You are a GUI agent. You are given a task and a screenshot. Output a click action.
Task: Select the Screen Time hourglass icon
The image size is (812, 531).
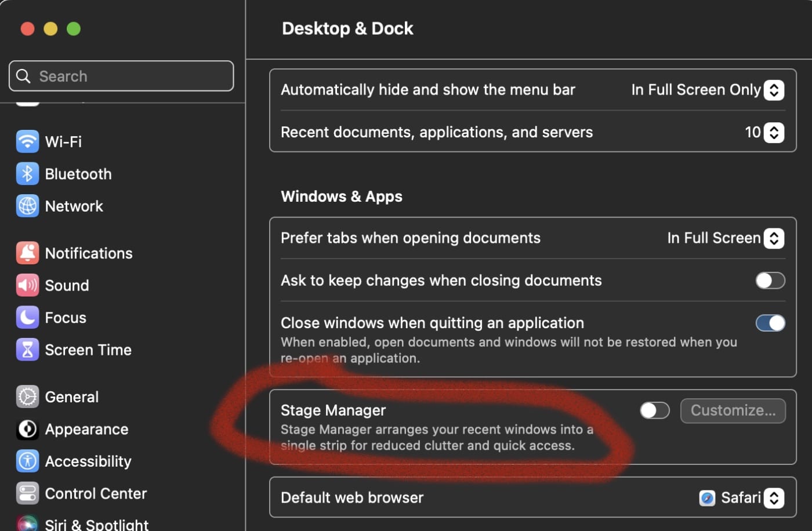point(27,350)
